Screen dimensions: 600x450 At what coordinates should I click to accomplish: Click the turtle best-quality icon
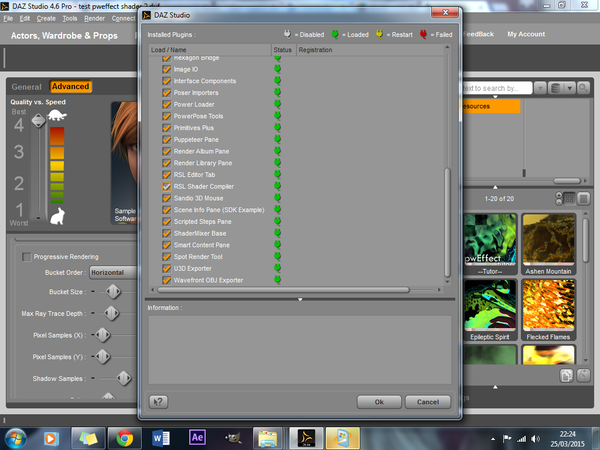[57, 115]
